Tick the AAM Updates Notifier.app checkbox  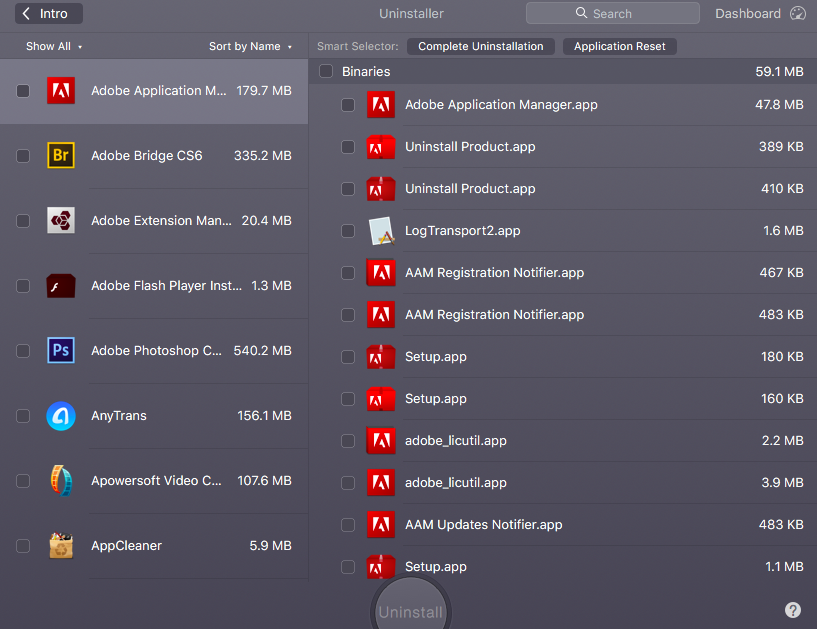tap(348, 525)
